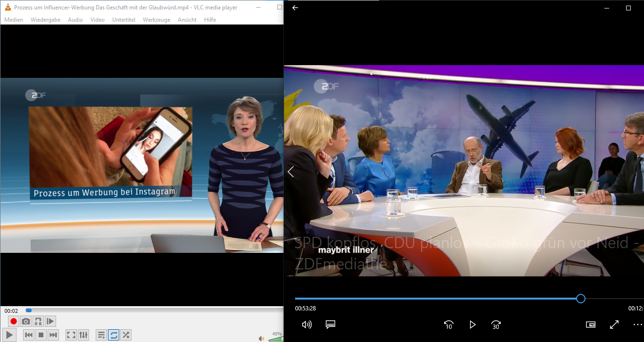Open the Medien menu

14,20
